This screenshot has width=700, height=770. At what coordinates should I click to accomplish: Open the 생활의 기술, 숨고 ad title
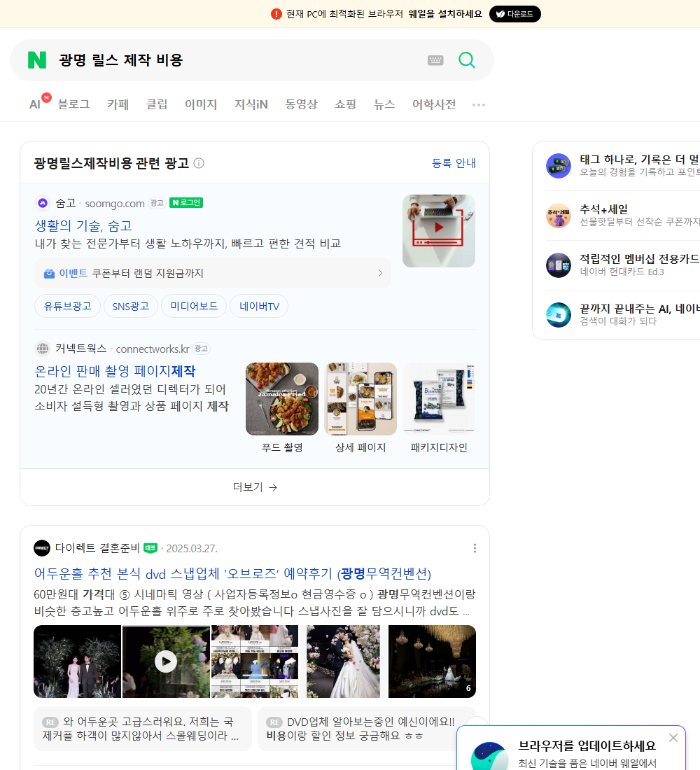click(83, 225)
